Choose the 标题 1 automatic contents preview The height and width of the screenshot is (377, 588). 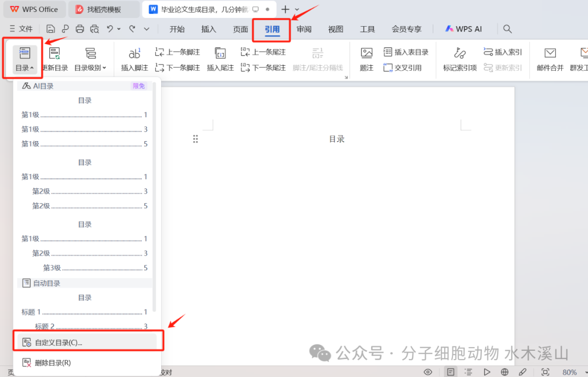pyautogui.click(x=84, y=312)
